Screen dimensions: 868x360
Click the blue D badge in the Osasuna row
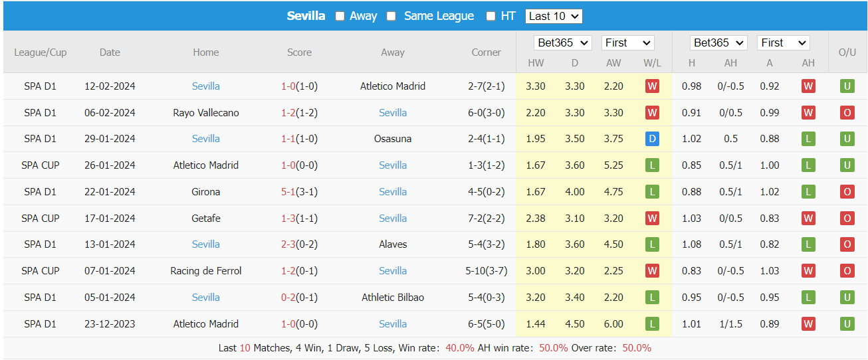point(652,139)
